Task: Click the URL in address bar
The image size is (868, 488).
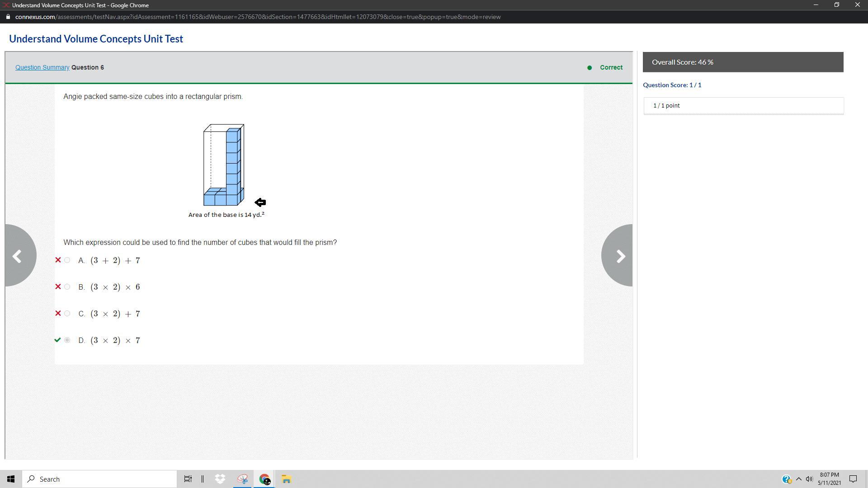Action: click(258, 17)
